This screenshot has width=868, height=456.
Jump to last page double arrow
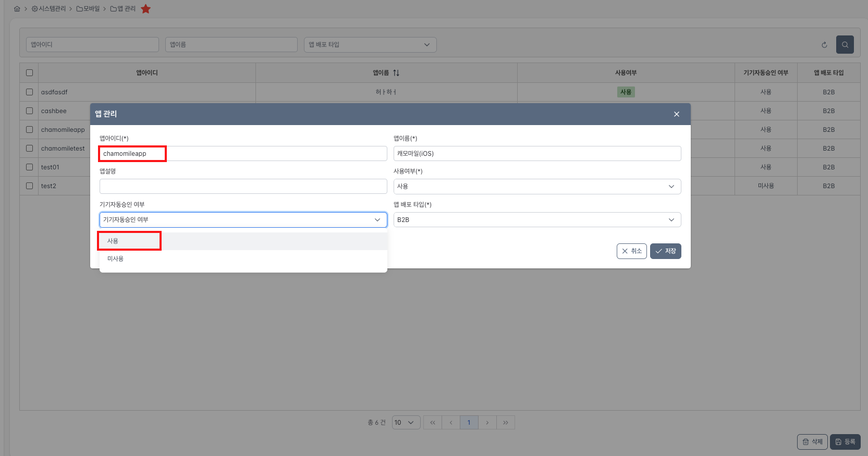pos(505,423)
